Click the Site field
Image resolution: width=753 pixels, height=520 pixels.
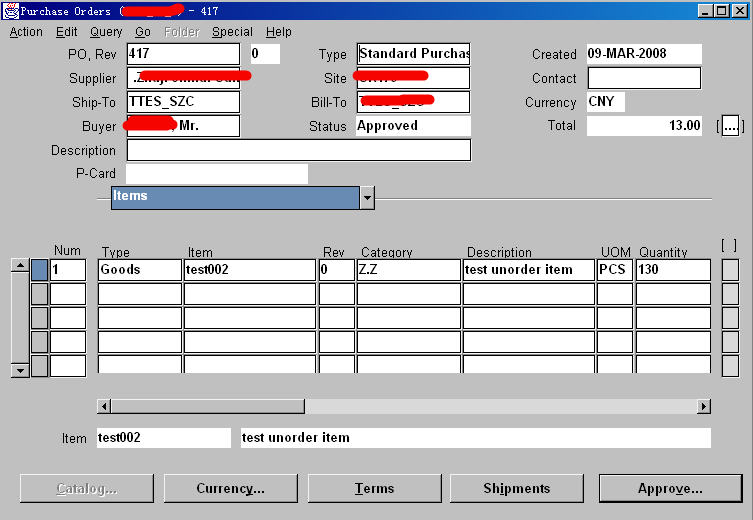point(413,78)
